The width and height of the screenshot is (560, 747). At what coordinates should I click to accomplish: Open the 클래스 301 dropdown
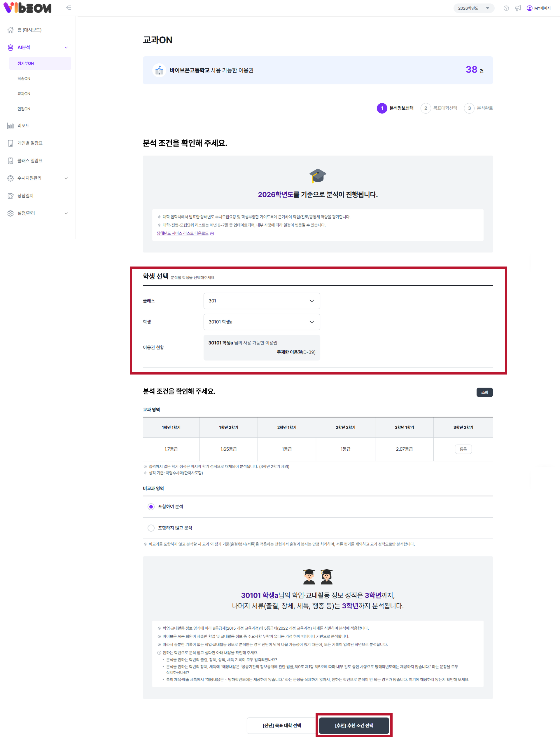tap(261, 301)
